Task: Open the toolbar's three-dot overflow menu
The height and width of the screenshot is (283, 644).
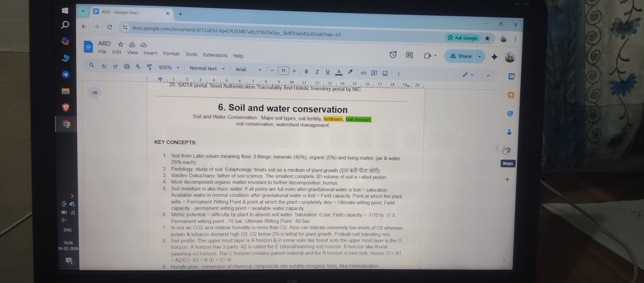Action: coord(398,74)
